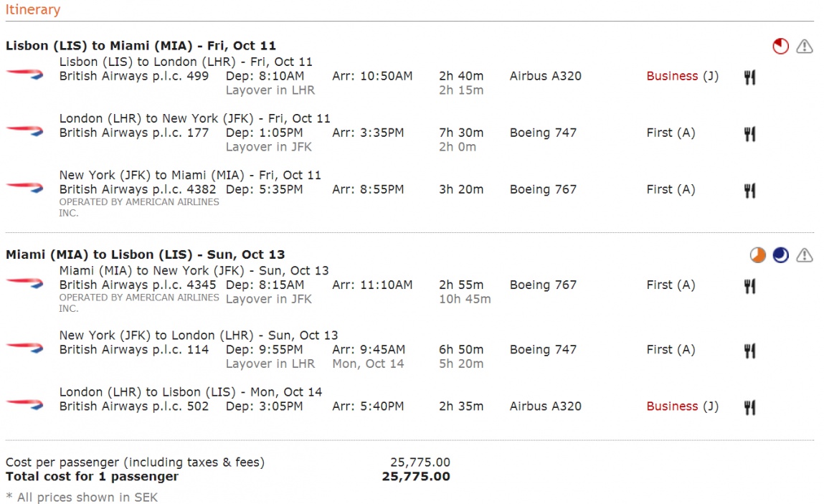Screen dimensions: 824x504
Task: Click the Itinerary heading
Action: 32,9
